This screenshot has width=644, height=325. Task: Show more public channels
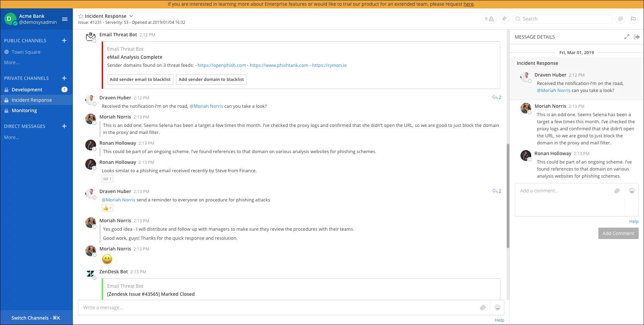[12, 62]
